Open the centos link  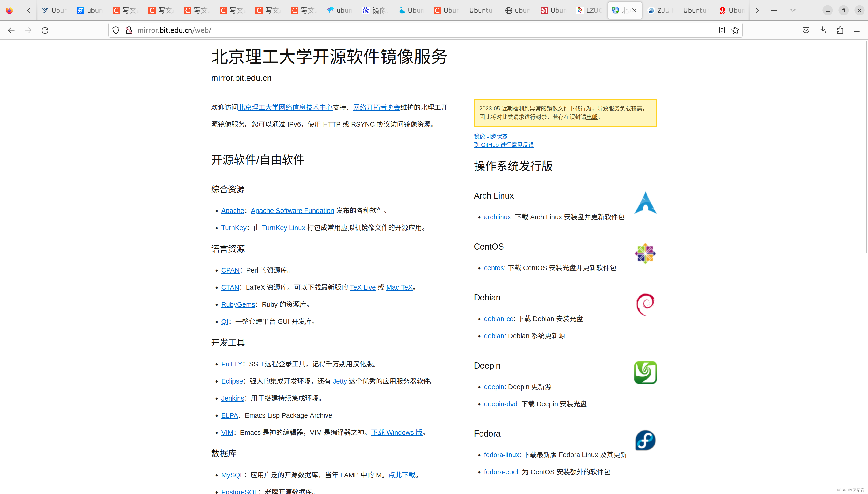point(494,268)
